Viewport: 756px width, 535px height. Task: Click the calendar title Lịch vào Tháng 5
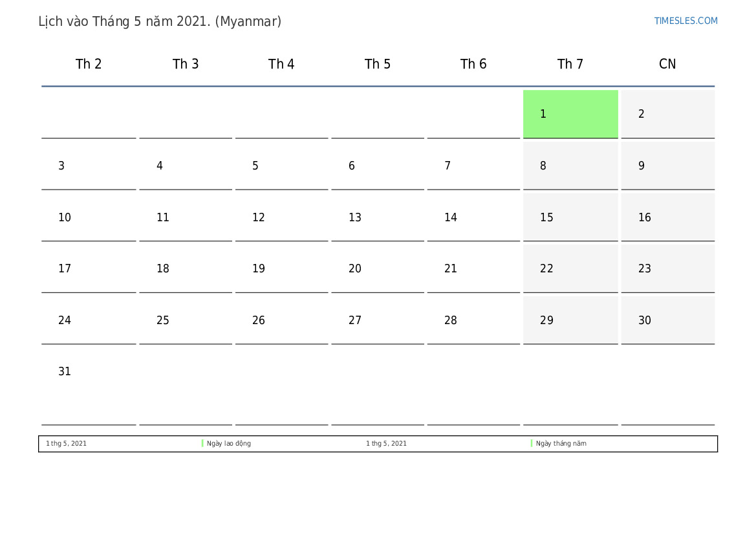point(160,21)
